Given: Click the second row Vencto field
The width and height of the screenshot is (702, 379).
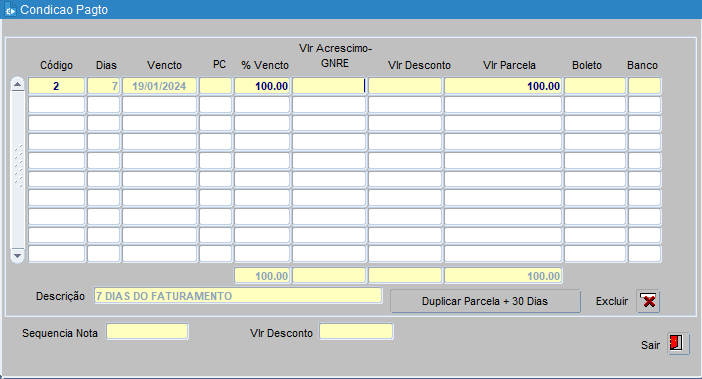Looking at the screenshot, I should tap(159, 105).
